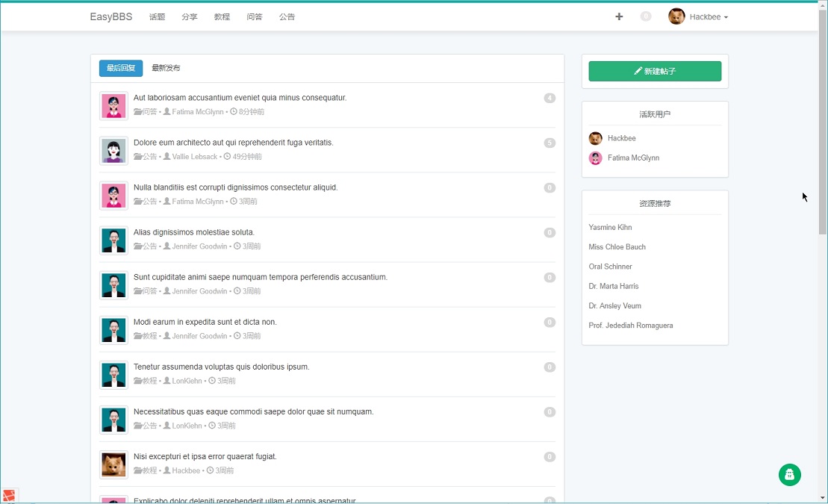828x504 pixels.
Task: Click avatar beside 'Necessitatibus quas eaque' post
Action: [x=113, y=420]
